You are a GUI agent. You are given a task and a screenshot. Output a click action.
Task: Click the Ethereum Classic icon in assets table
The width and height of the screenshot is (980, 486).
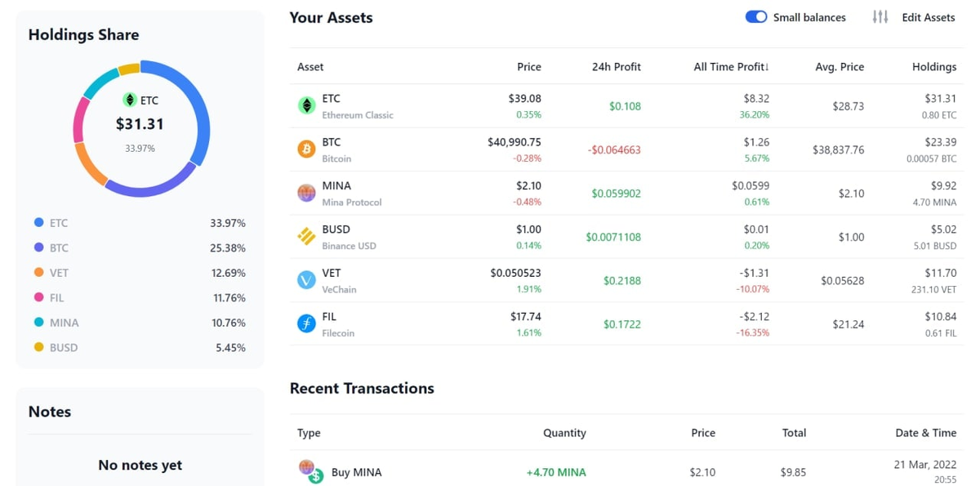(306, 106)
